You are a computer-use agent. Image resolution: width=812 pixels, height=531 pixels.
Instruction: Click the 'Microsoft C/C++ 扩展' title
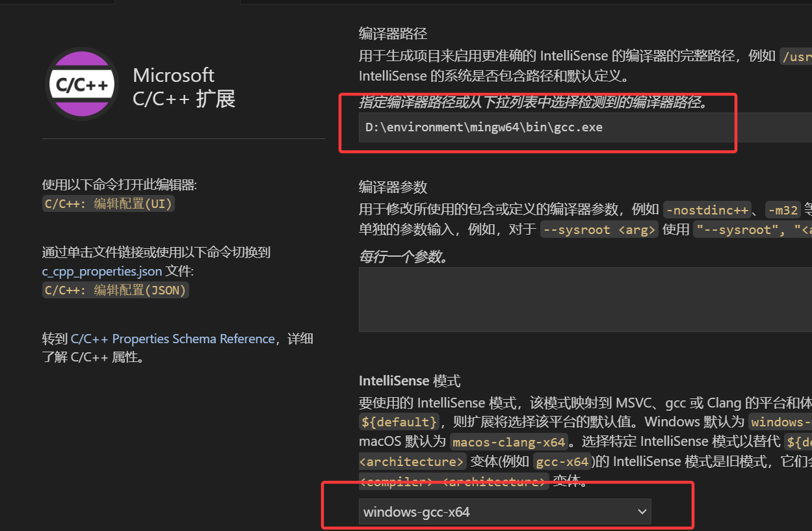tap(184, 86)
